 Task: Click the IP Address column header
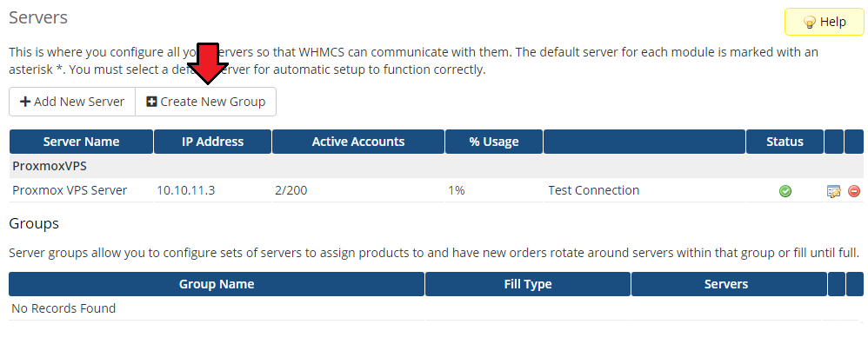coord(212,142)
